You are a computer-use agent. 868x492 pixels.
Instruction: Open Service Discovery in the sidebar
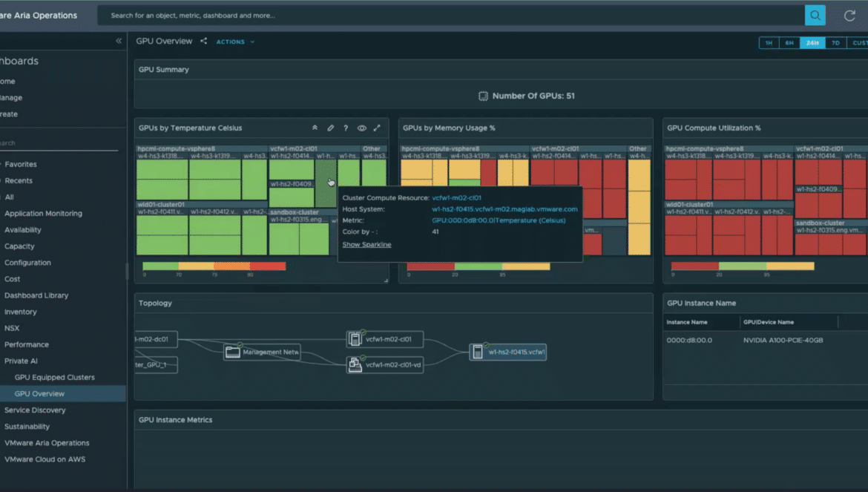(35, 410)
